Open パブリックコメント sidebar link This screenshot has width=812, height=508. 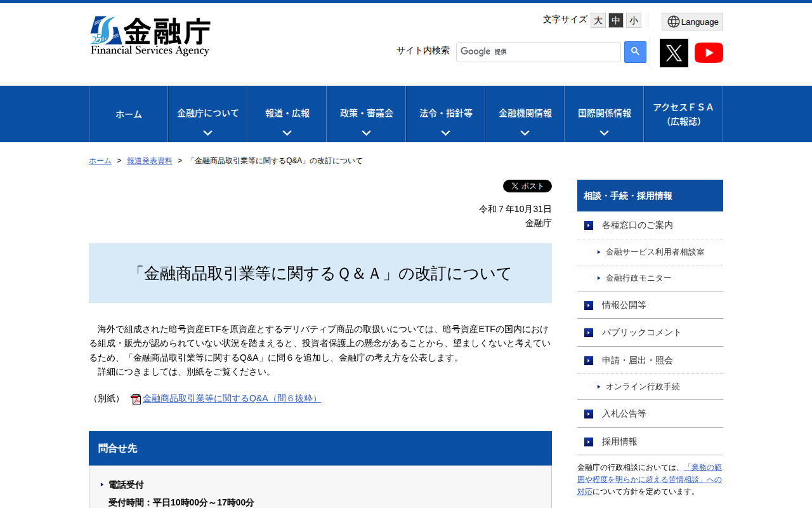pos(642,333)
